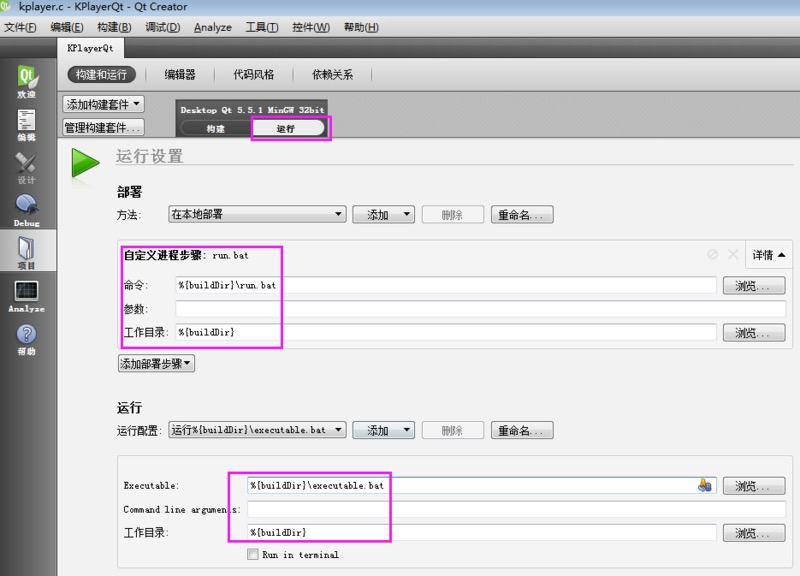Image resolution: width=800 pixels, height=576 pixels.
Task: Open the 编辑(E) menu
Action: (67, 28)
